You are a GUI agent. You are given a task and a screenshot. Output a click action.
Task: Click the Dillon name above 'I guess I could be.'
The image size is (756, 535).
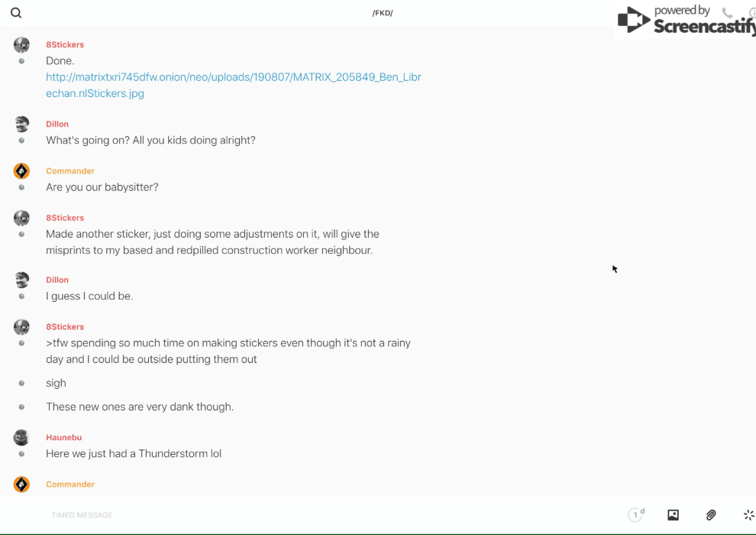point(57,280)
